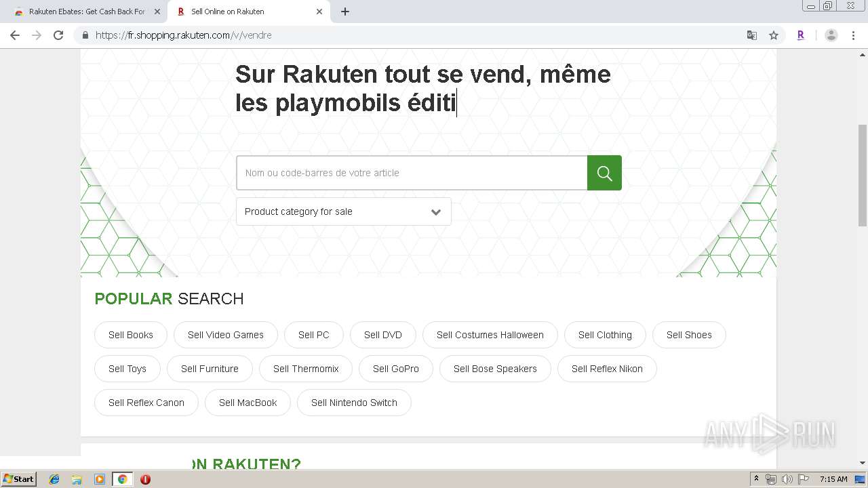Select the Sell Reflex Canon tag
Image resolution: width=868 pixels, height=488 pixels.
pos(146,403)
